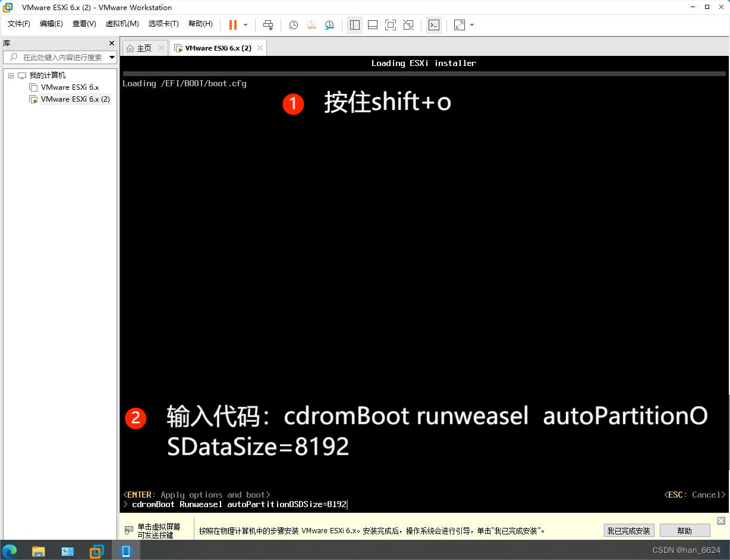Open the stretch display dropdown arrow
This screenshot has height=560, width=730.
[472, 25]
